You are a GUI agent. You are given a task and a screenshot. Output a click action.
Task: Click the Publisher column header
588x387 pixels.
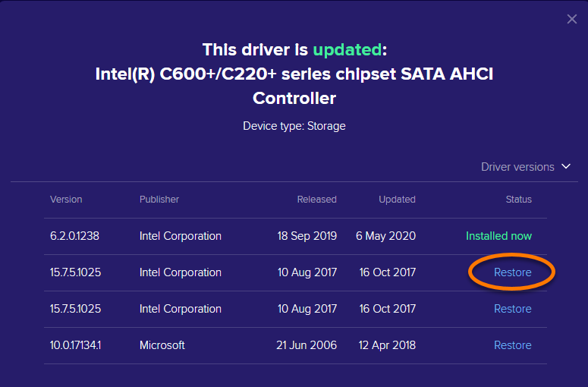click(159, 200)
